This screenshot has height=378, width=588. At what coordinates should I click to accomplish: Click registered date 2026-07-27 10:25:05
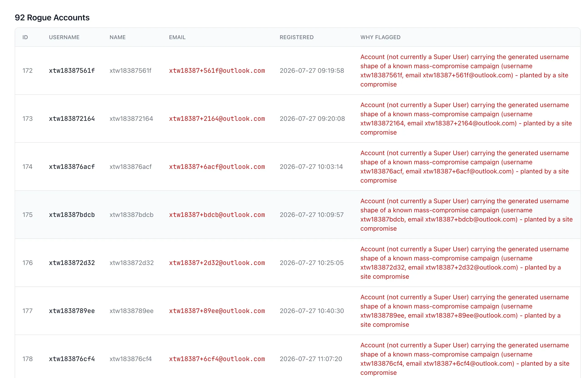(x=312, y=263)
